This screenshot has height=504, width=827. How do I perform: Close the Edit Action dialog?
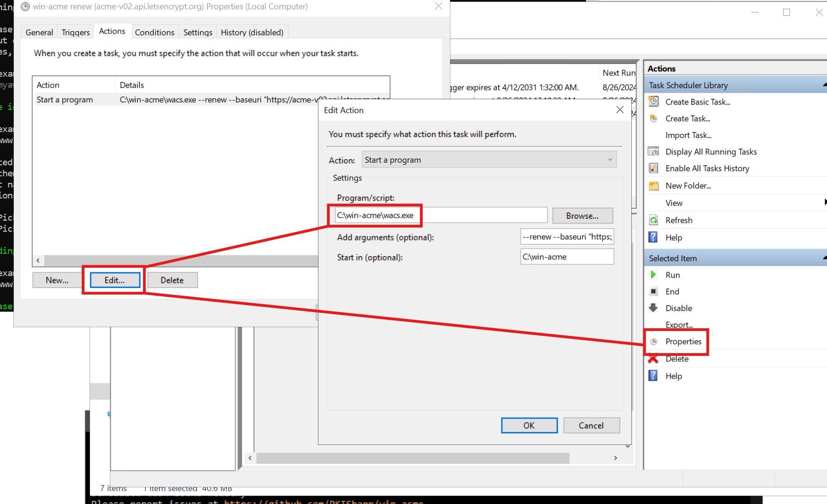pyautogui.click(x=620, y=110)
